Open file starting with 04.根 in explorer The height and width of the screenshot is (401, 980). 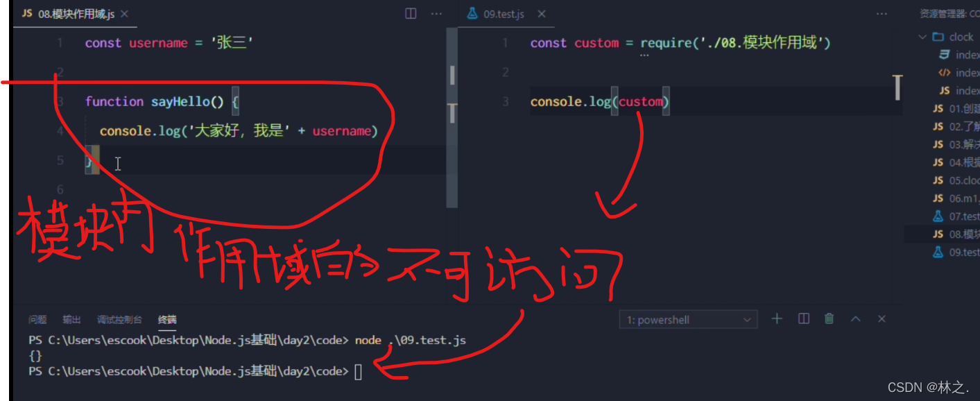coord(956,162)
